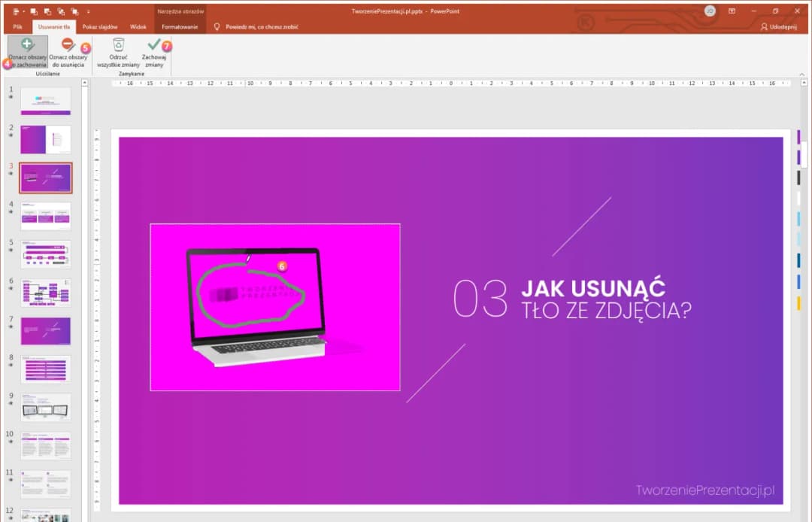Switch to the Pokaz slajdów tab

99,25
